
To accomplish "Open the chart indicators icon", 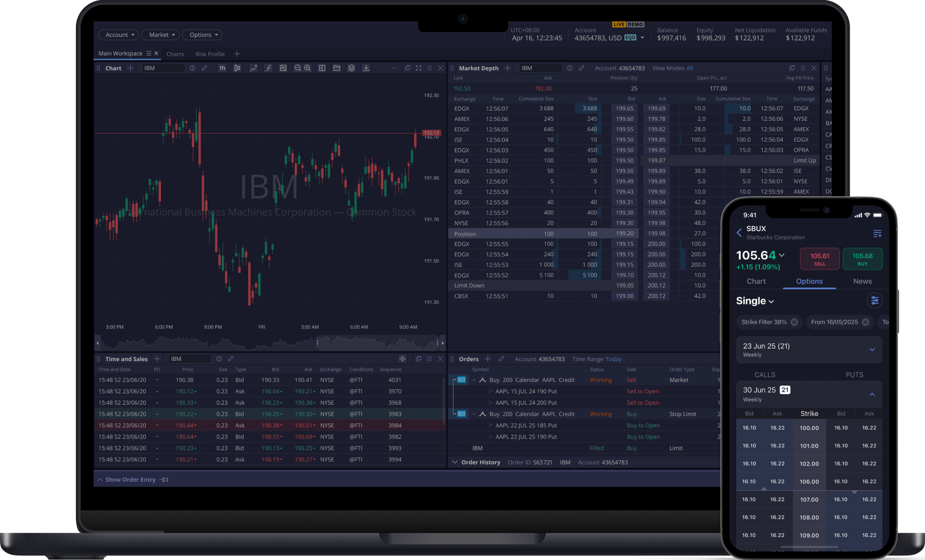I will [253, 68].
